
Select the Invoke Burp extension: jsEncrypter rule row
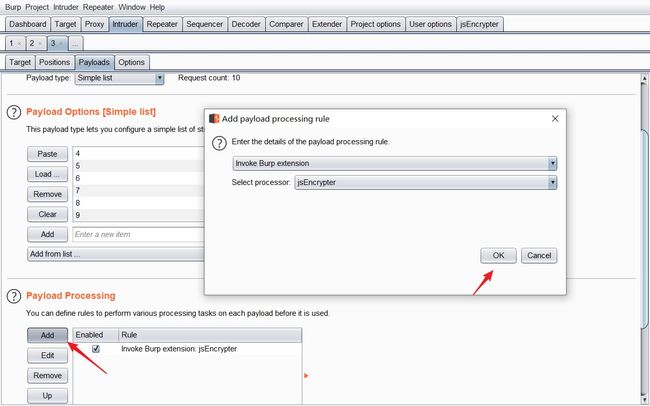point(187,349)
